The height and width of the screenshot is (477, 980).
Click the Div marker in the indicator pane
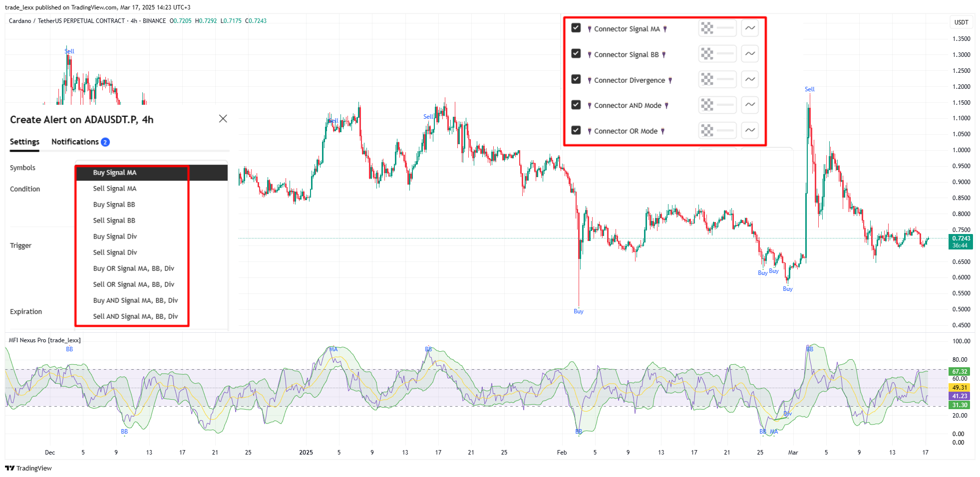tap(788, 414)
